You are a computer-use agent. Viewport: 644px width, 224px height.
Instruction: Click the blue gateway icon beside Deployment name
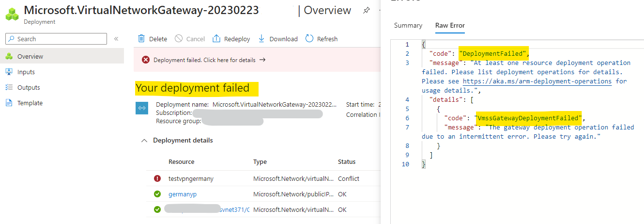(142, 108)
